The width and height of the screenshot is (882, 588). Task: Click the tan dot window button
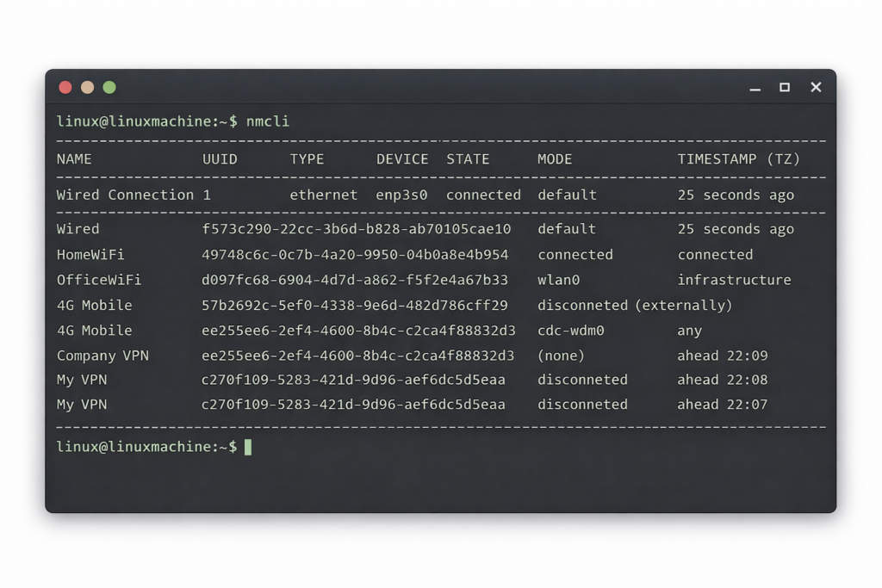point(87,87)
